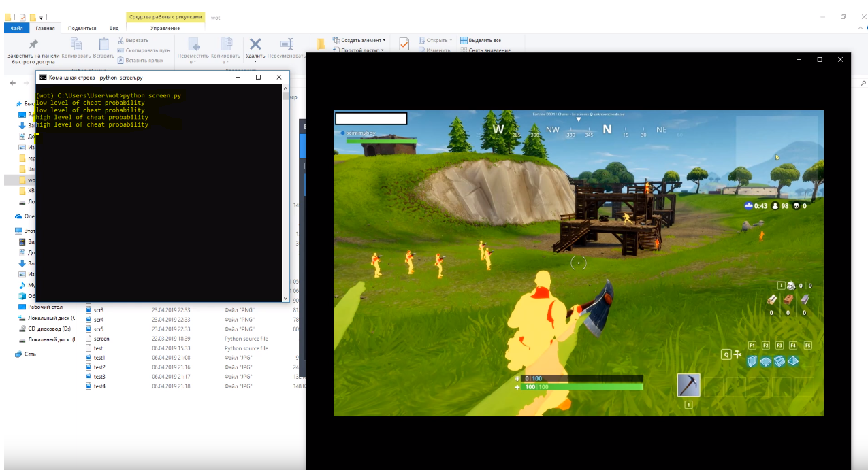Screen dimensions: 868x470
Task: Click Скопировать путь in ribbon
Action: [x=143, y=50]
